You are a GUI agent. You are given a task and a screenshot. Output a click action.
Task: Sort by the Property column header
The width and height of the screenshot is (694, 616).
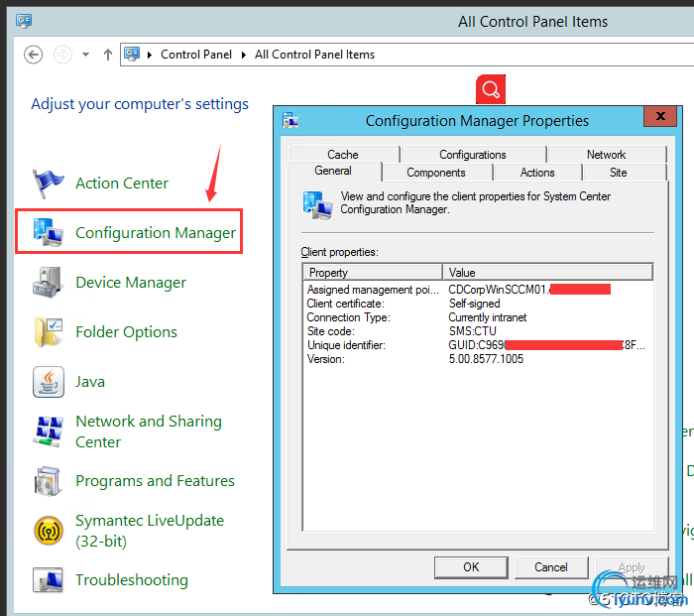(373, 273)
